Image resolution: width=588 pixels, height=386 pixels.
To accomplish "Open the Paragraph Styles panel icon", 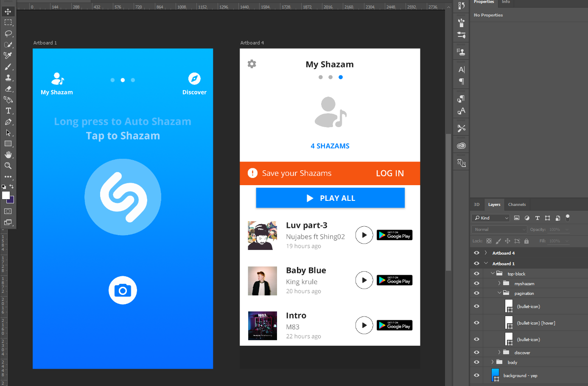I will pyautogui.click(x=461, y=99).
